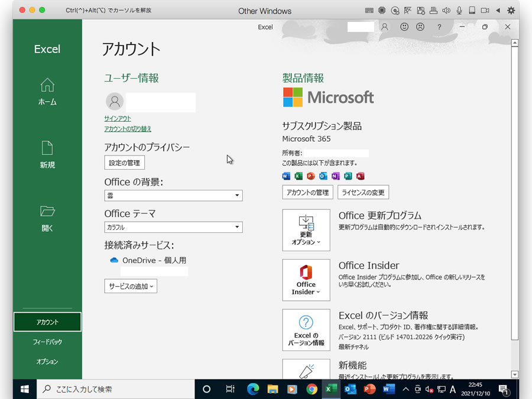Click the vertical scrollbar thumb
Image resolution: width=532 pixels, height=399 pixels.
click(x=515, y=193)
